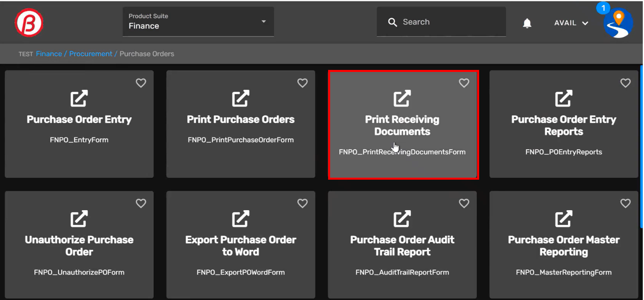This screenshot has width=644, height=300.
Task: Toggle favorite heart on Print Receiving Documents
Action: 464,83
